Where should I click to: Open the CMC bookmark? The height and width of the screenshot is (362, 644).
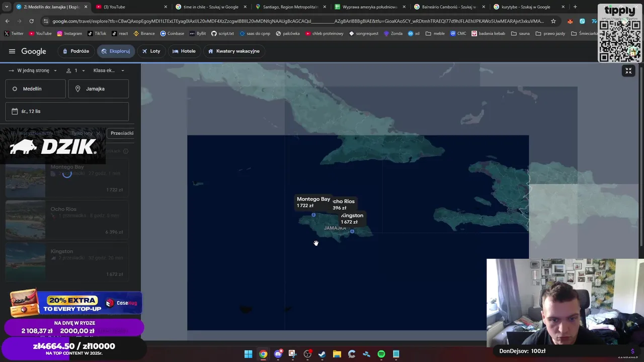point(458,34)
